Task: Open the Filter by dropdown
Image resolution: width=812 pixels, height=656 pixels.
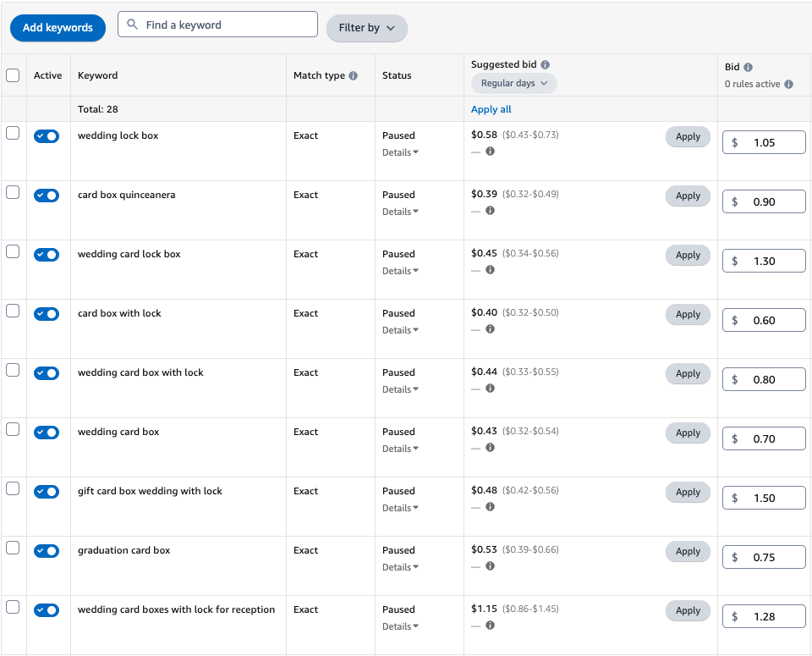Action: tap(366, 28)
